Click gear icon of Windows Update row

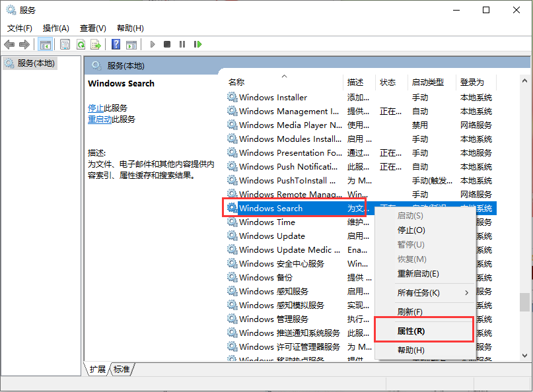point(232,236)
